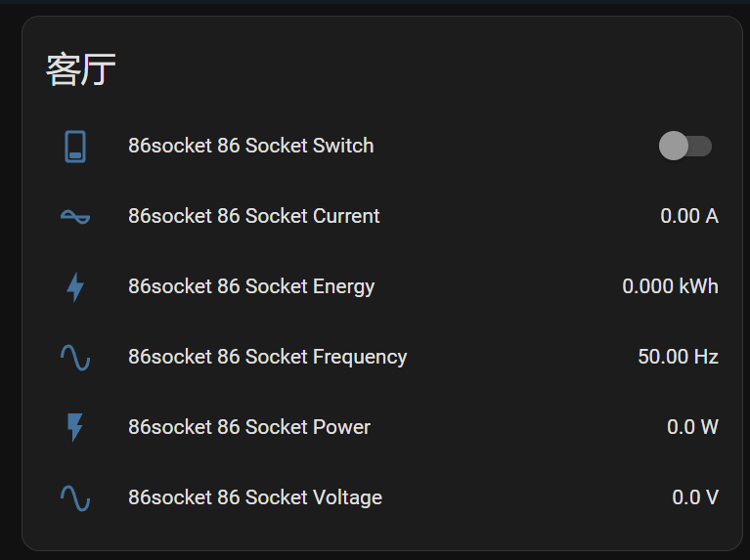
Task: Click the Energy lightning bolt icon
Action: 75,287
